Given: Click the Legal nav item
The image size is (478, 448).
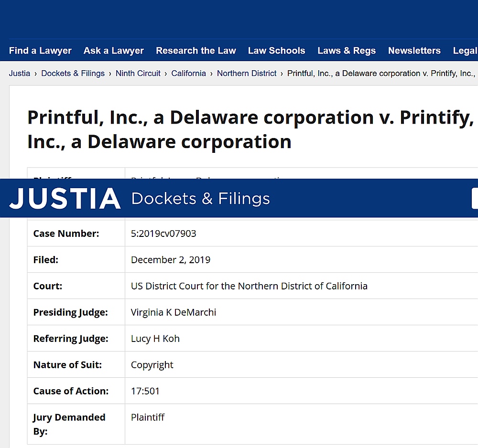Looking at the screenshot, I should [465, 51].
